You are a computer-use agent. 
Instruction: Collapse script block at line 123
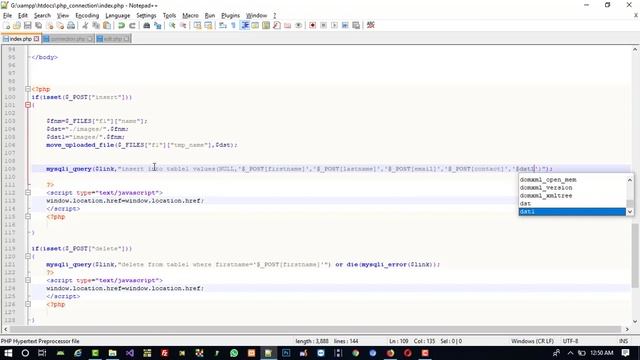(x=28, y=280)
